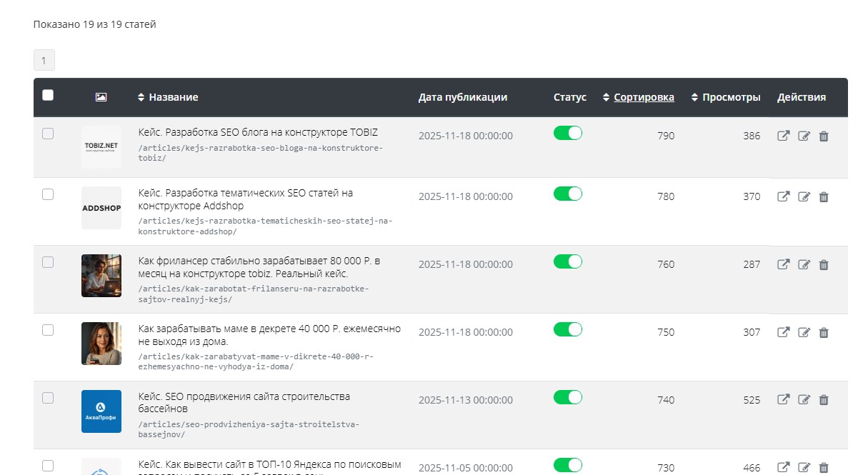Go to pagination page 1
The width and height of the screenshot is (868, 475).
pyautogui.click(x=44, y=60)
